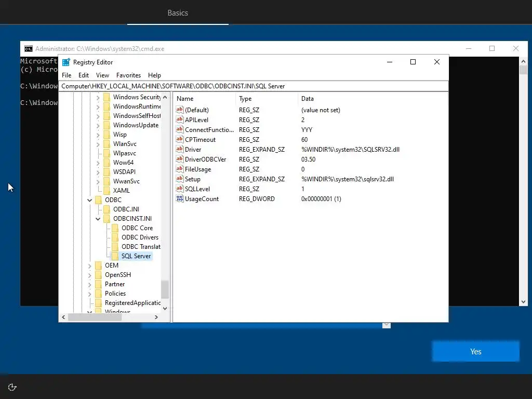Click the ODBC Drivers folder icon

click(115, 237)
